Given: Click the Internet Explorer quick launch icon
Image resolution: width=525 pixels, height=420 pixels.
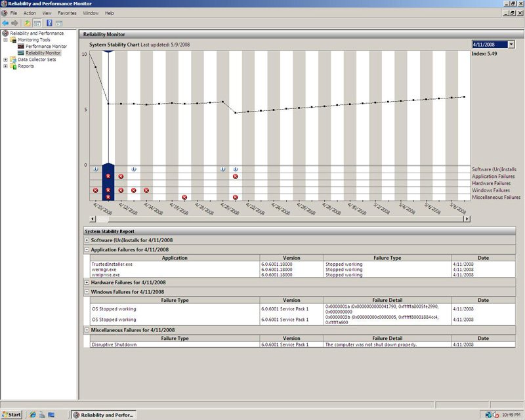Looking at the screenshot, I should tap(32, 415).
